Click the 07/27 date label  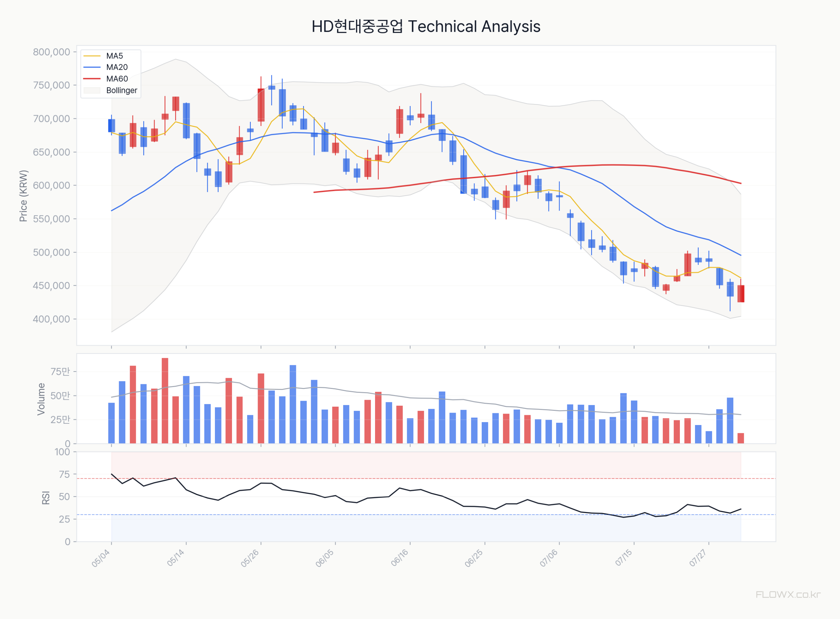click(698, 558)
